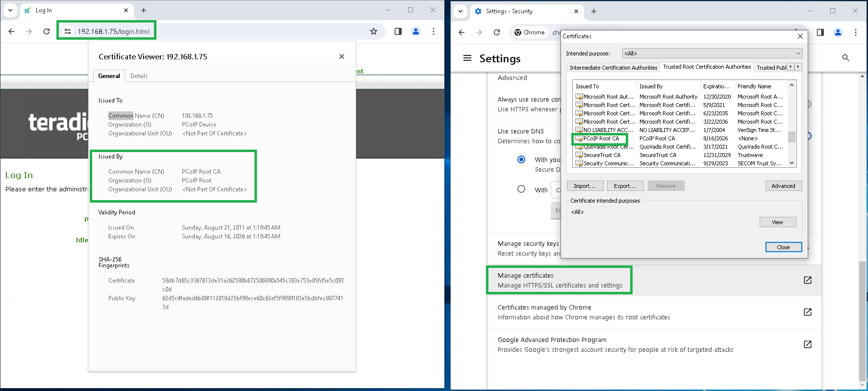The height and width of the screenshot is (391, 868).
Task: Select Intermediate Certification Authorities tab
Action: tap(613, 68)
